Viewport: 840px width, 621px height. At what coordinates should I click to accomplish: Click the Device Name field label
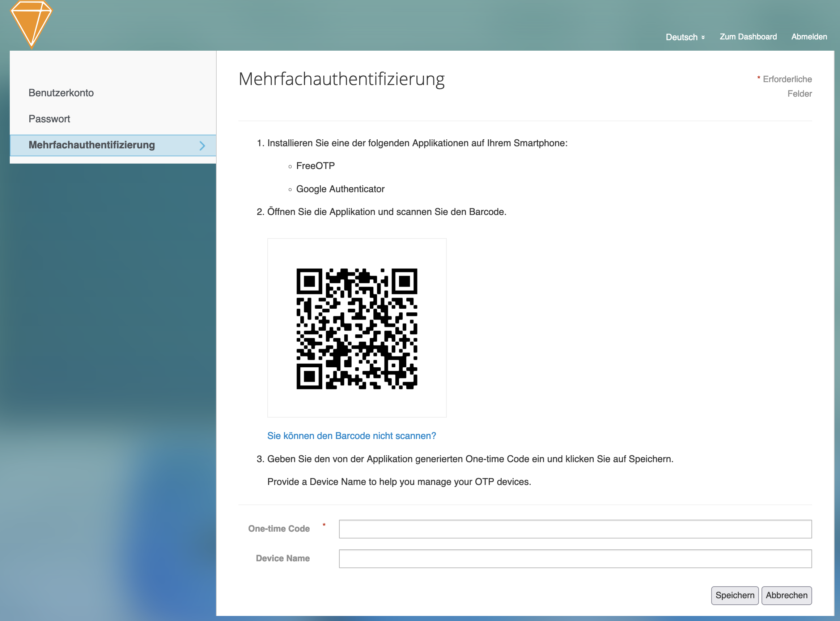pyautogui.click(x=283, y=559)
